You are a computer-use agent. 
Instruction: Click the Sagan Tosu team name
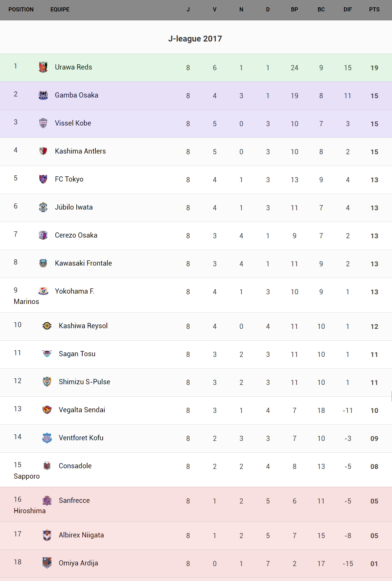point(77,354)
